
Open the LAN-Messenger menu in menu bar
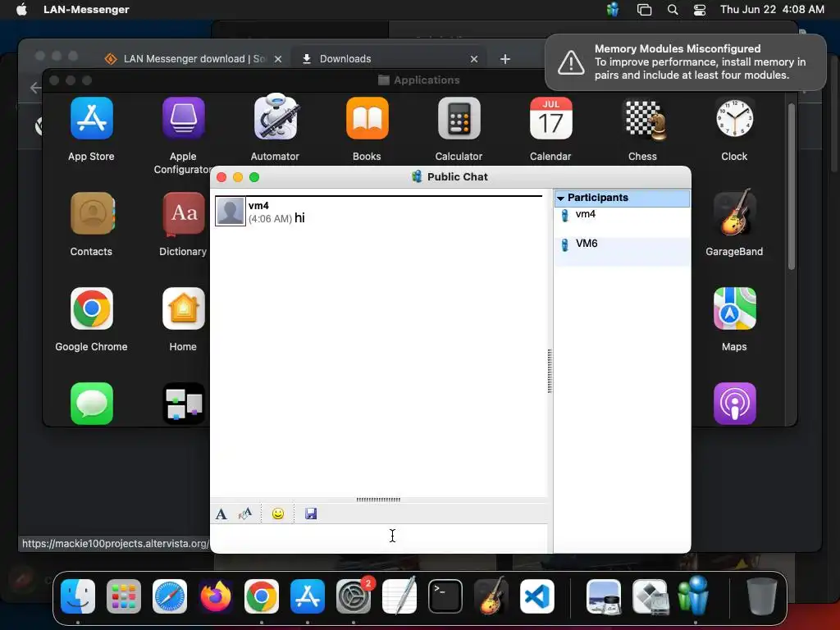click(86, 9)
